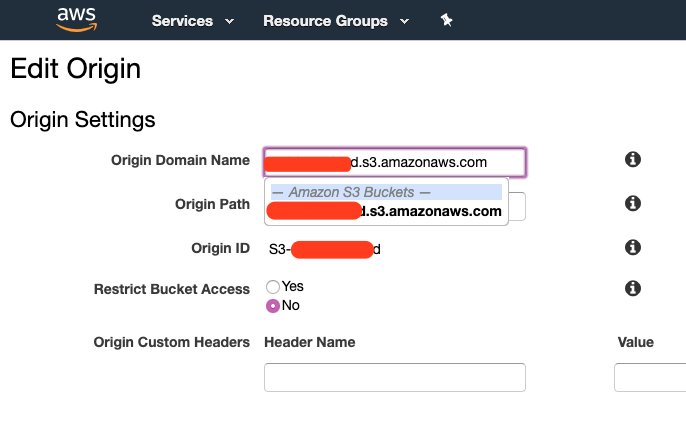686x437 pixels.
Task: Click the Header Name column label
Action: (310, 342)
